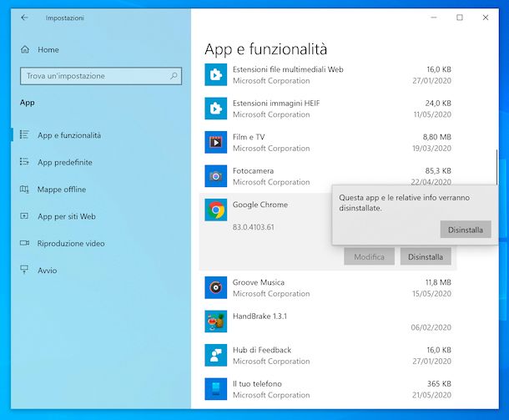This screenshot has width=509, height=420.
Task: Select the Google Chrome entry name
Action: point(260,205)
